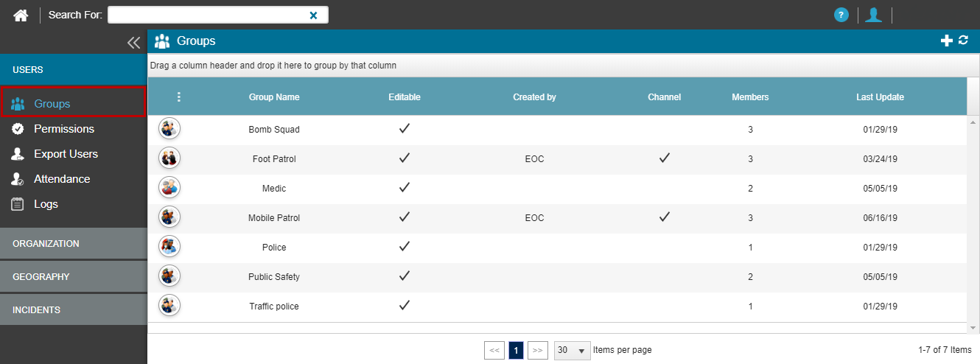Sort by Channel column header

tap(665, 97)
